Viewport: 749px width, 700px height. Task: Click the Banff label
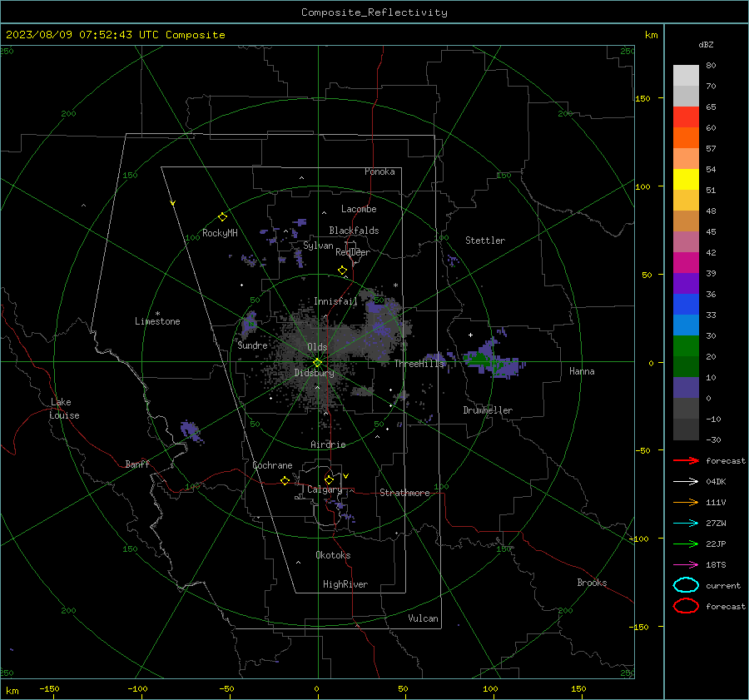137,464
